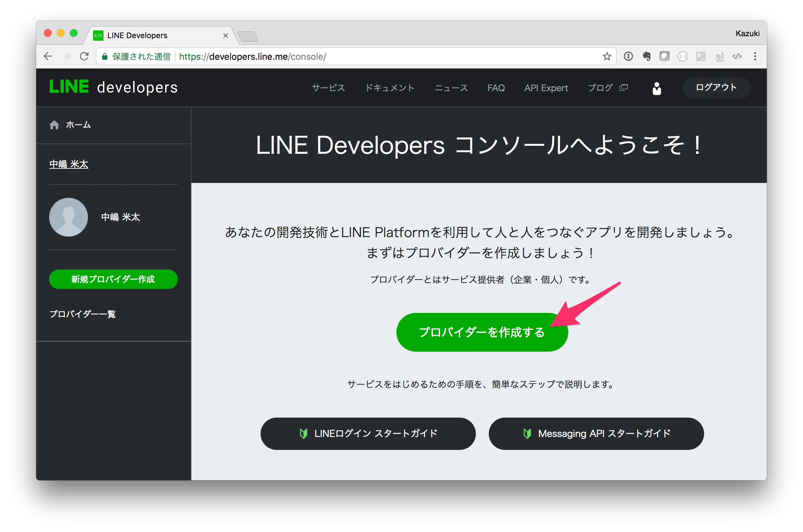Click the code brackets extension icon
This screenshot has width=803, height=532.
click(737, 56)
